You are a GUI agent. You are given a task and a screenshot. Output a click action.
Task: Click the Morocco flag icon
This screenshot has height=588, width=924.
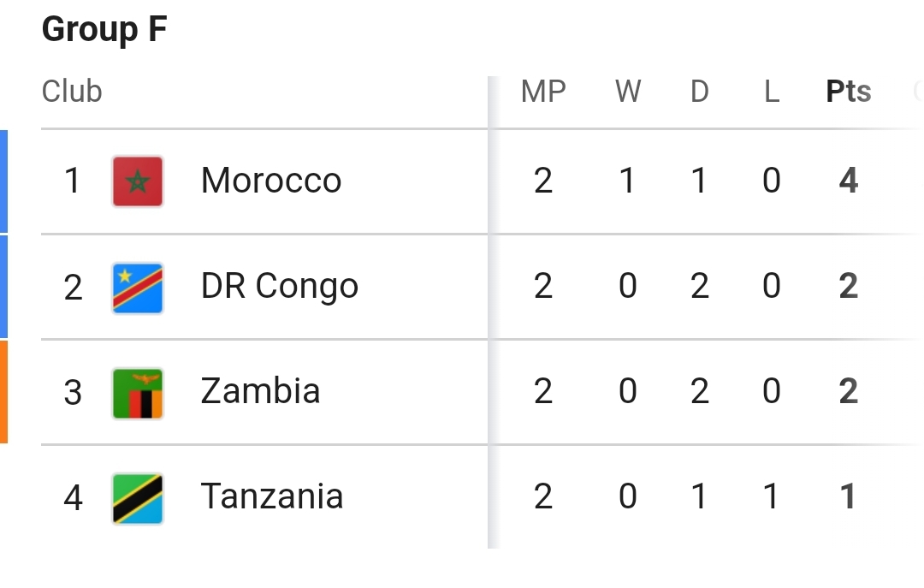137,181
